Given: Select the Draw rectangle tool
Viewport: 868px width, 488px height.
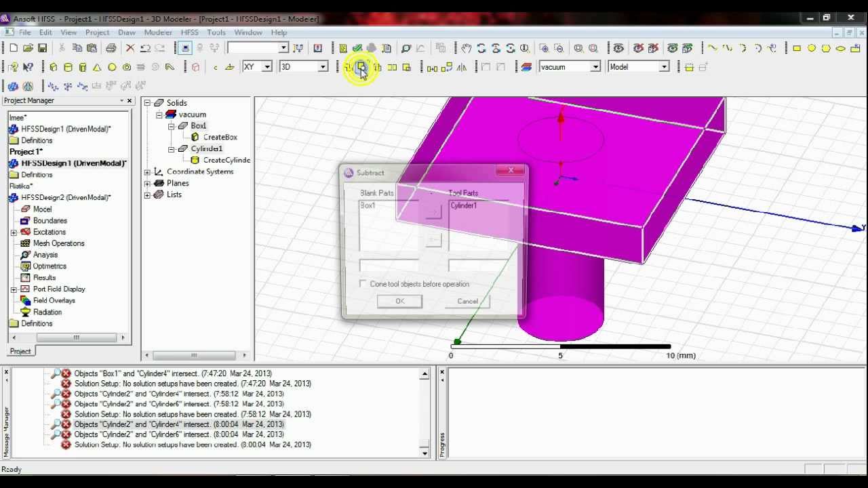Looking at the screenshot, I should tap(797, 48).
